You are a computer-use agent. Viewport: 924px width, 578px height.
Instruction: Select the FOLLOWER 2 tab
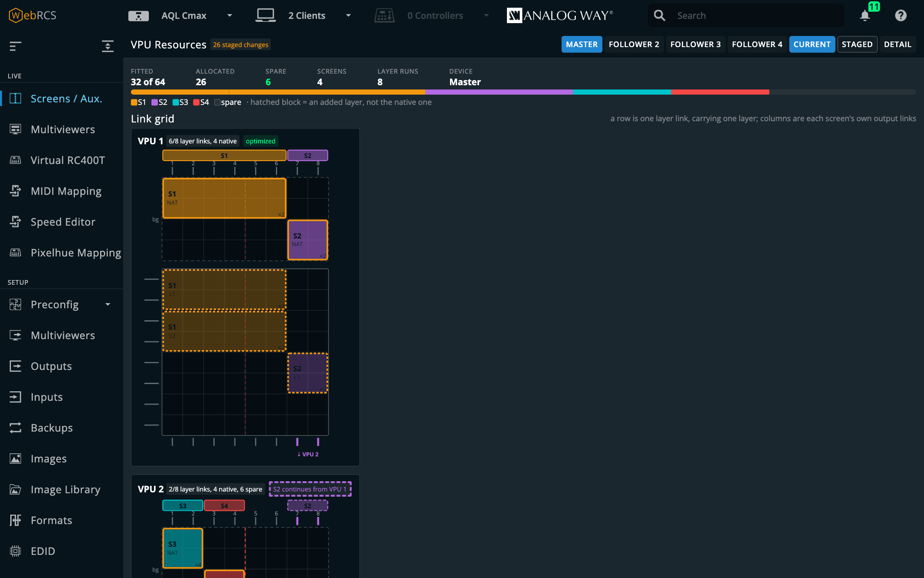[x=634, y=45]
